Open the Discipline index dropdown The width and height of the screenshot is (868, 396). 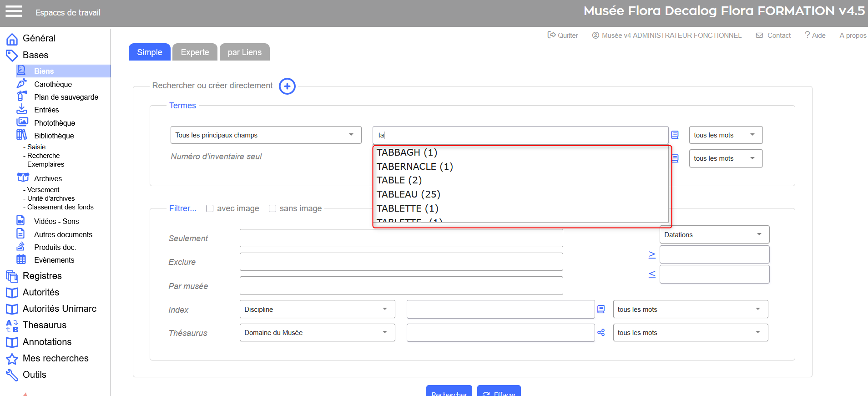[x=317, y=310]
